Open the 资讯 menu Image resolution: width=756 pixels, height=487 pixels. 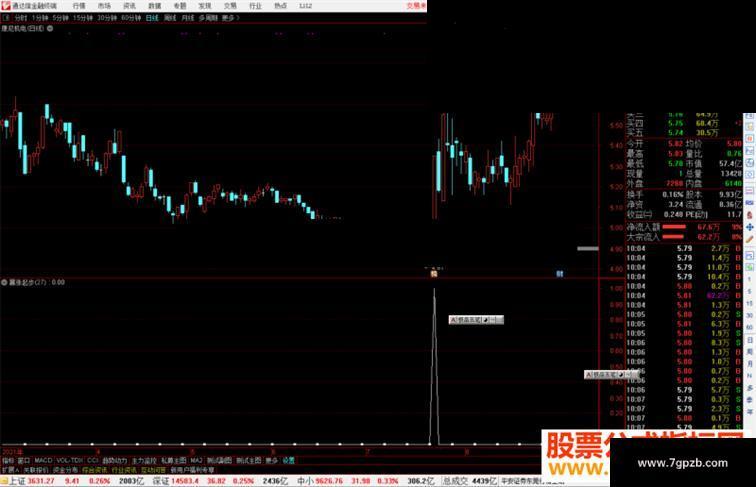(x=129, y=6)
